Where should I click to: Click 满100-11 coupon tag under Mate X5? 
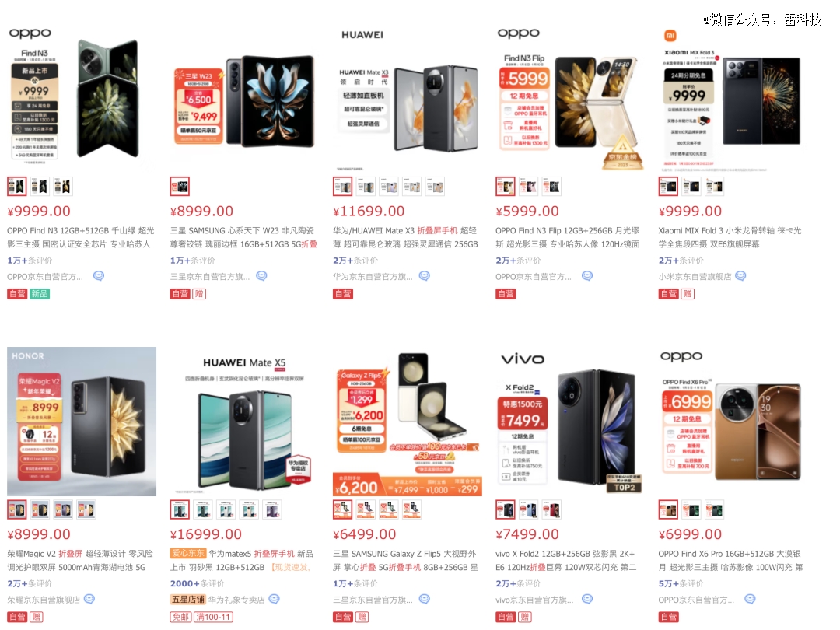pyautogui.click(x=212, y=617)
